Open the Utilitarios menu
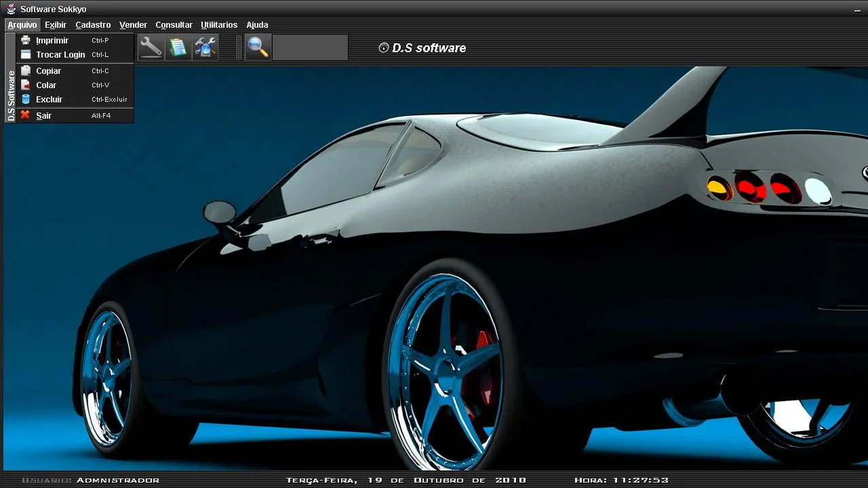This screenshot has width=868, height=488. (x=219, y=25)
